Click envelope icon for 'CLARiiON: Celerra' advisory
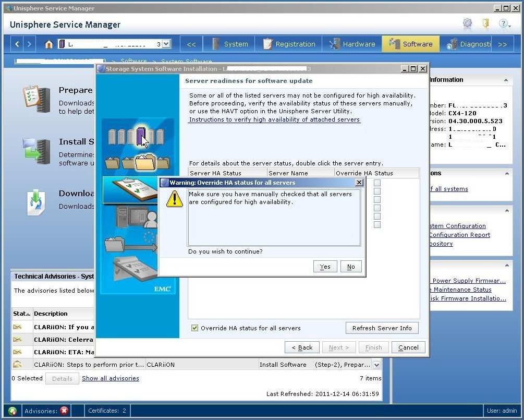This screenshot has width=524, height=420. [x=17, y=340]
